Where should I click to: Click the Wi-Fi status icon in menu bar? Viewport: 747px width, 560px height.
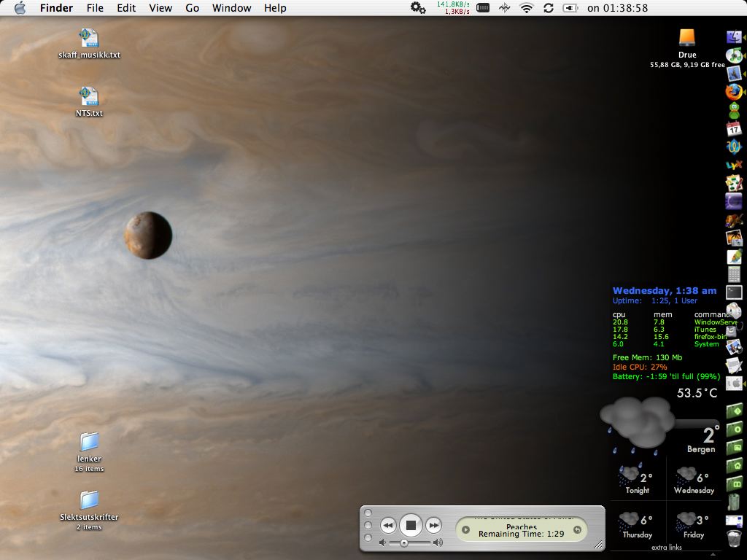pos(526,8)
